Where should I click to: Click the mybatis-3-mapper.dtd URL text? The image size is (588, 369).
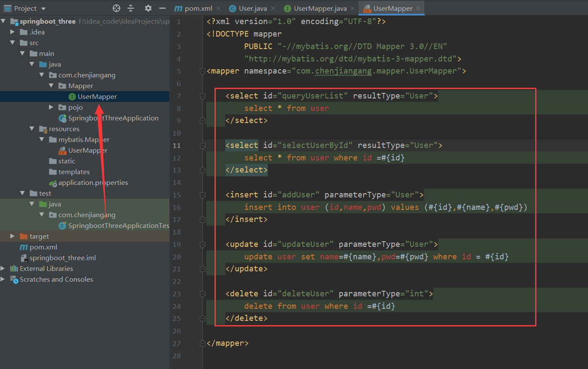351,58
